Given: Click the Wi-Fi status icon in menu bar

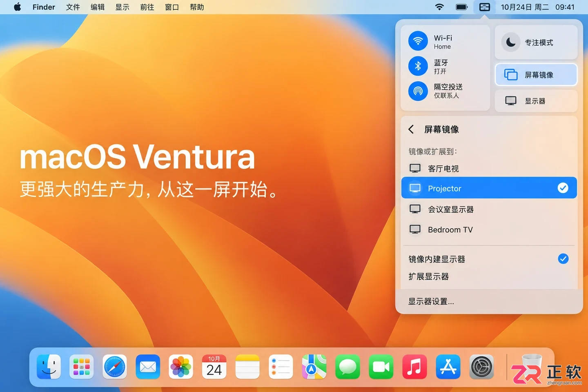Looking at the screenshot, I should tap(439, 7).
